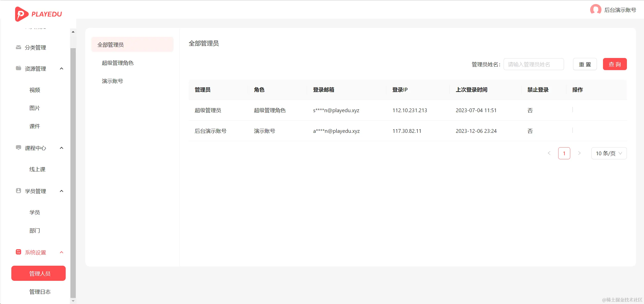Image resolution: width=644 pixels, height=304 pixels.
Task: Click the 资源管理 folder icon
Action: [x=18, y=68]
